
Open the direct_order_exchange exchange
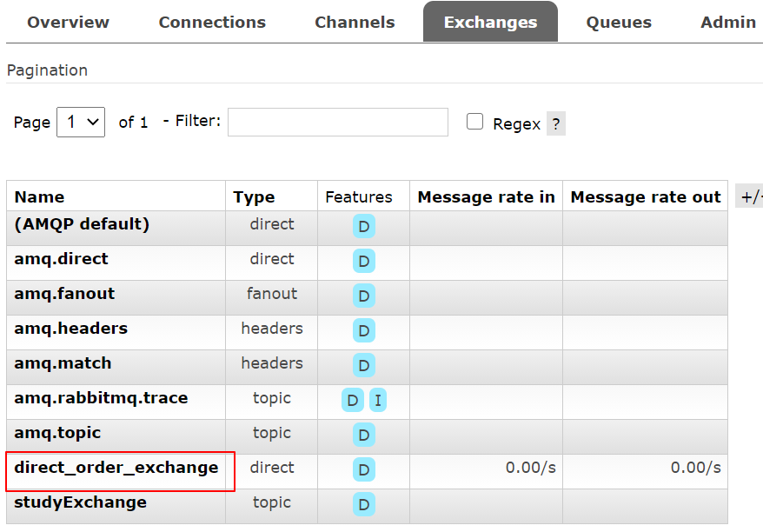click(116, 468)
